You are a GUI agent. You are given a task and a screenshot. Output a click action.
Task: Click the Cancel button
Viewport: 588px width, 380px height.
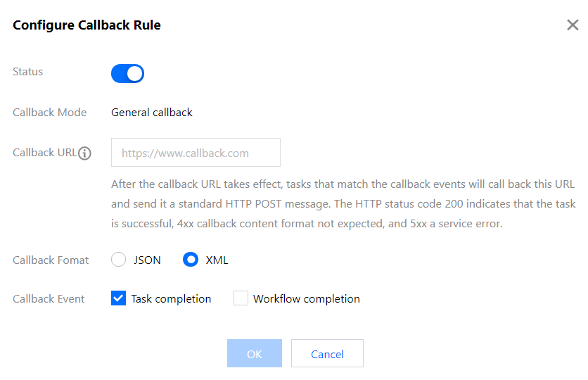point(327,354)
